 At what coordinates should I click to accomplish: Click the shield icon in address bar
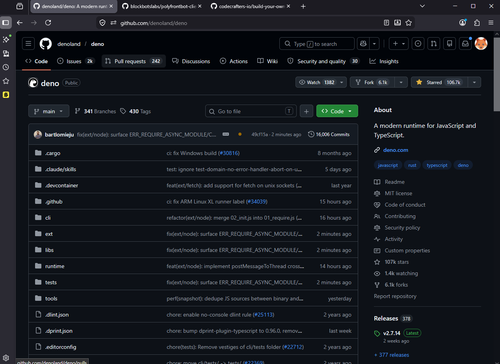coord(102,23)
